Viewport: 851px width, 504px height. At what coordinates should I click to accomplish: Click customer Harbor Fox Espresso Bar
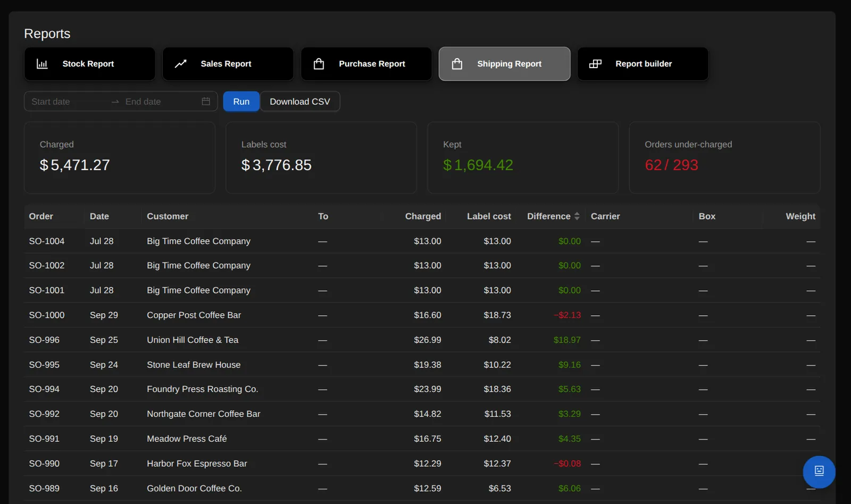click(x=197, y=464)
